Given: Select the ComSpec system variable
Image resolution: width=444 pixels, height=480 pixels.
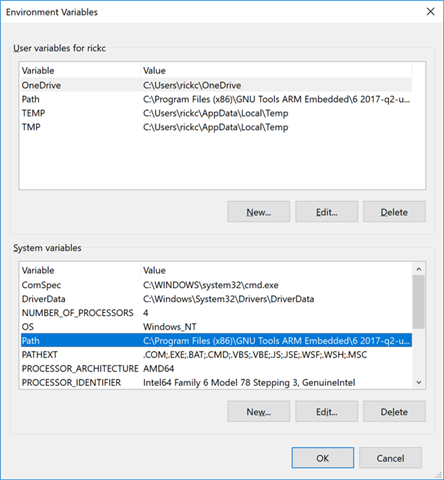Looking at the screenshot, I should 216,285.
